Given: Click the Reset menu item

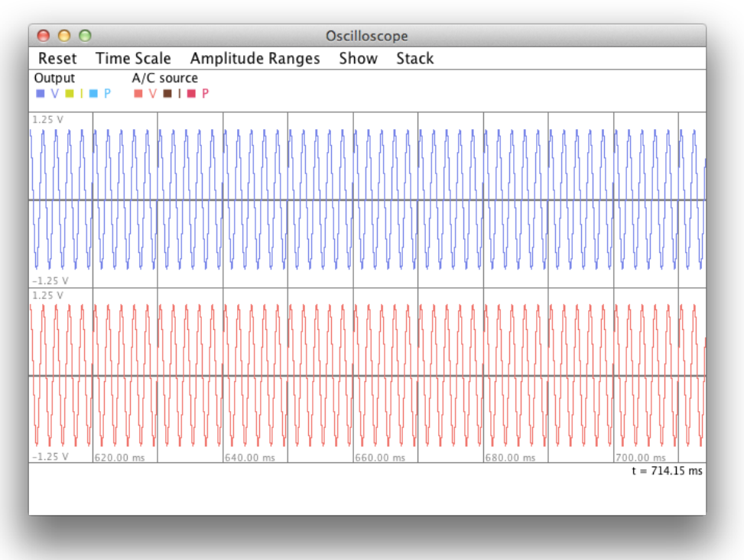Looking at the screenshot, I should point(57,58).
